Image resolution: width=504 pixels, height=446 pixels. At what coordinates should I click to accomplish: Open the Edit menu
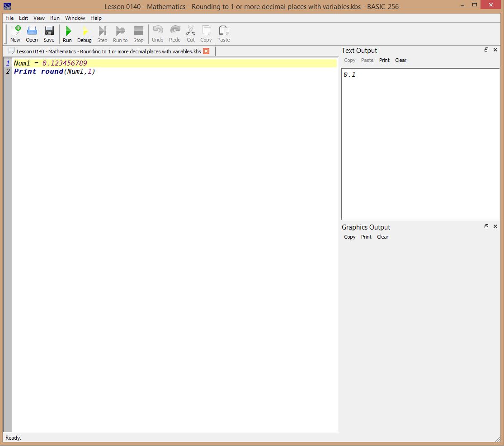pos(24,18)
